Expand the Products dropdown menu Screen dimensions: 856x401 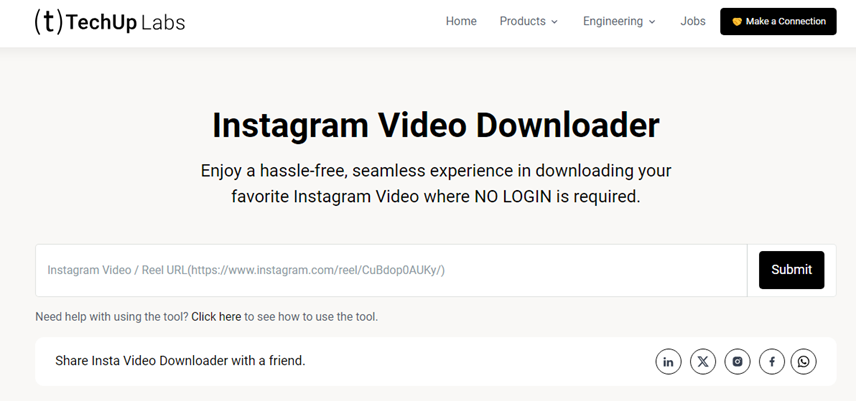tap(528, 21)
